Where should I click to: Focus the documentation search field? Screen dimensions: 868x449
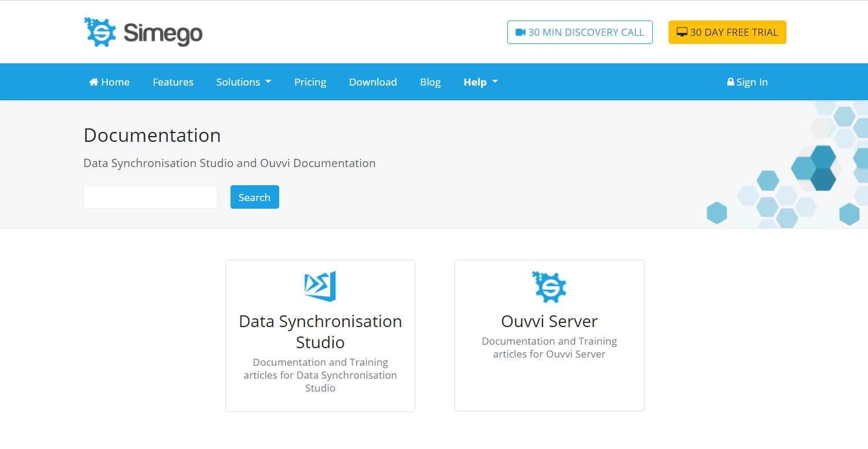click(x=150, y=197)
